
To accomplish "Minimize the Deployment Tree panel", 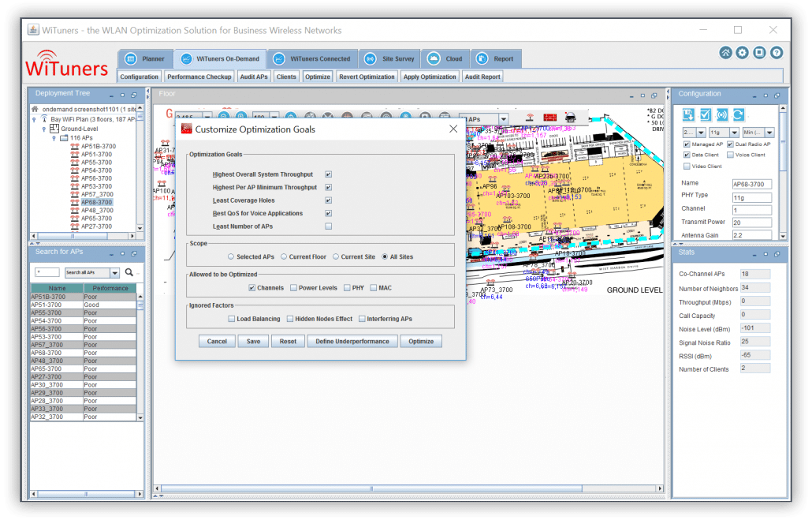I will point(111,95).
